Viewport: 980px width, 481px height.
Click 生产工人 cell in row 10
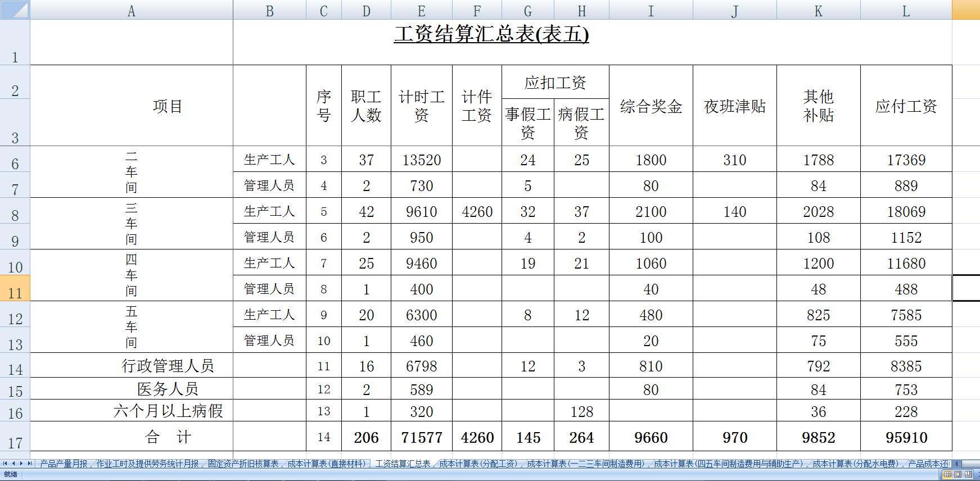(269, 263)
